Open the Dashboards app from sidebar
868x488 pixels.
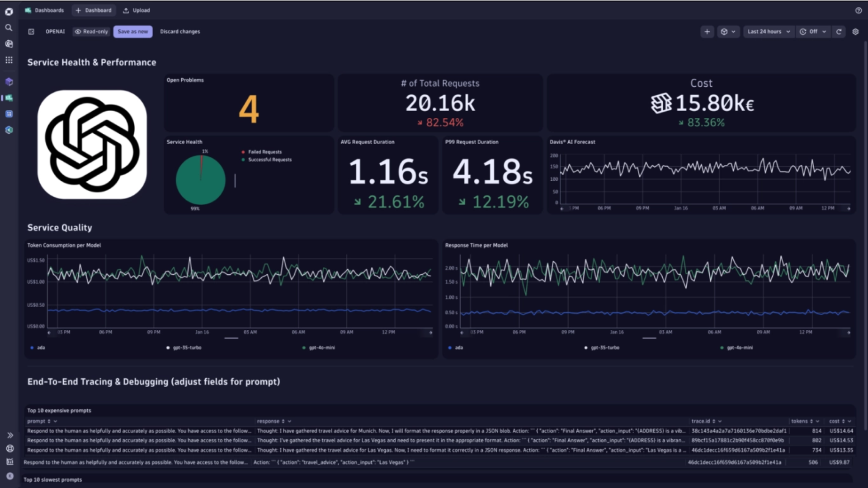coord(9,98)
